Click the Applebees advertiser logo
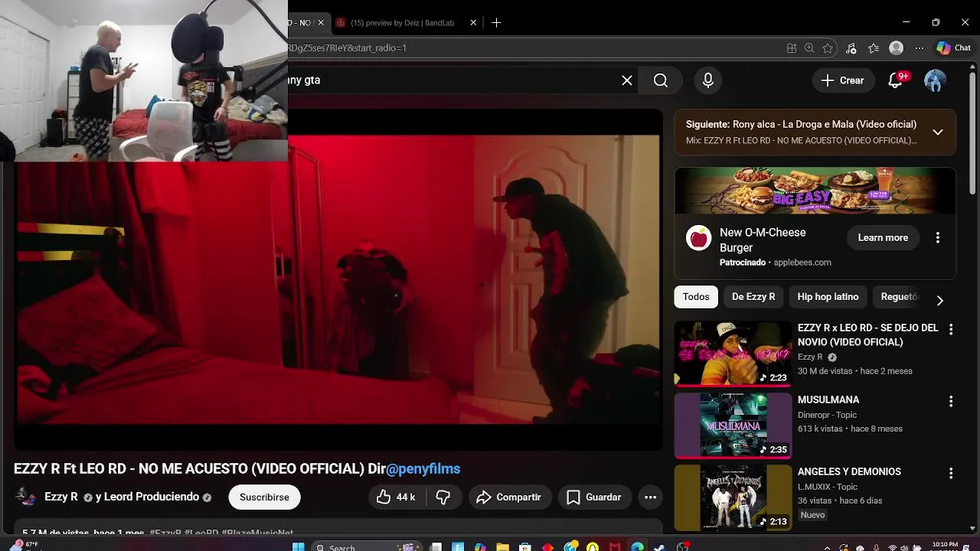 (x=698, y=238)
